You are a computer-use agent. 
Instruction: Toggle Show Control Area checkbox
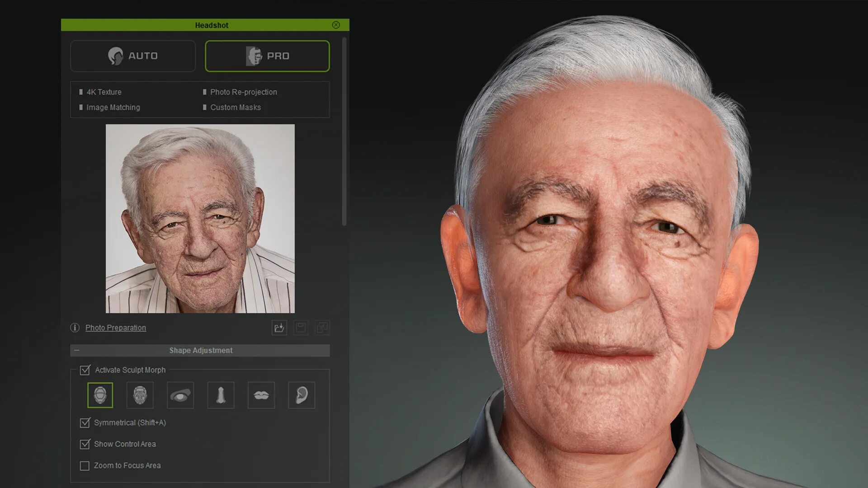coord(85,444)
